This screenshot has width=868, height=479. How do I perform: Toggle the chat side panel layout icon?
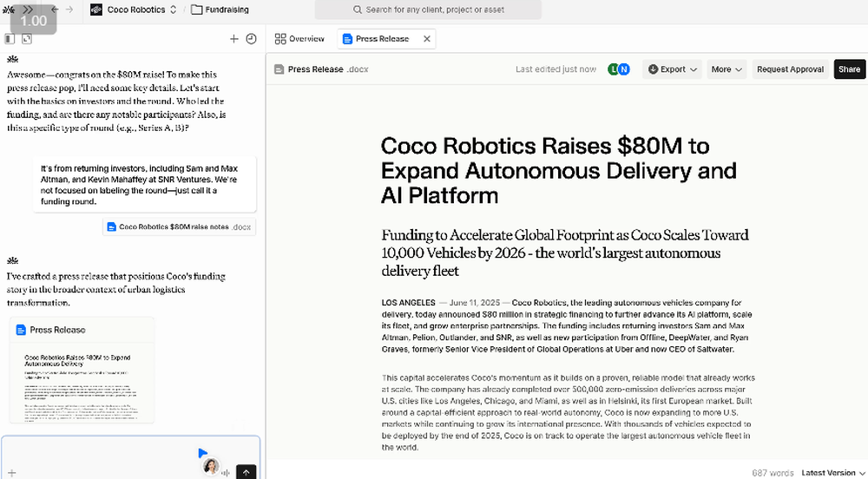10,39
